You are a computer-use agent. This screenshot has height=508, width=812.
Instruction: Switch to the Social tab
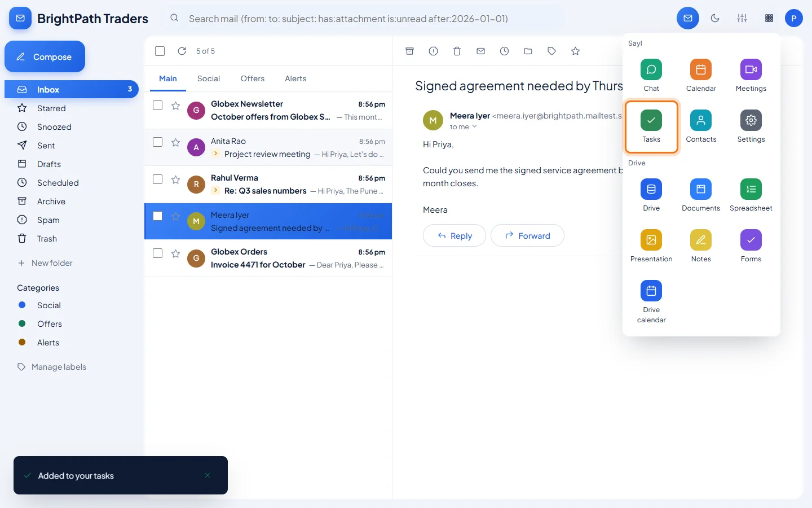(x=209, y=78)
